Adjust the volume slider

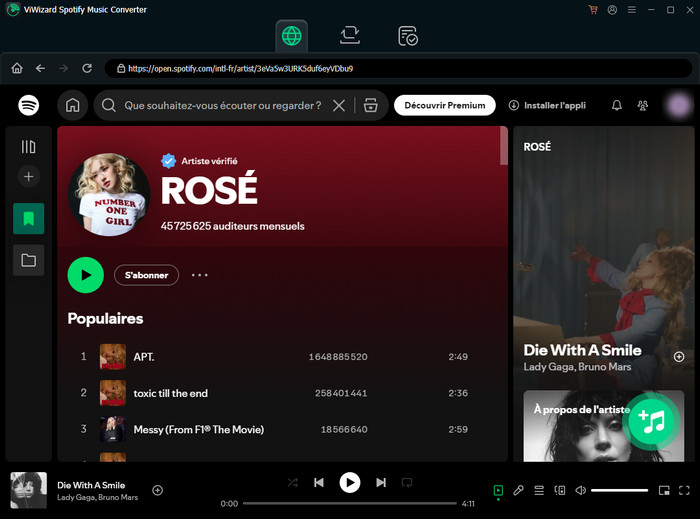[619, 490]
